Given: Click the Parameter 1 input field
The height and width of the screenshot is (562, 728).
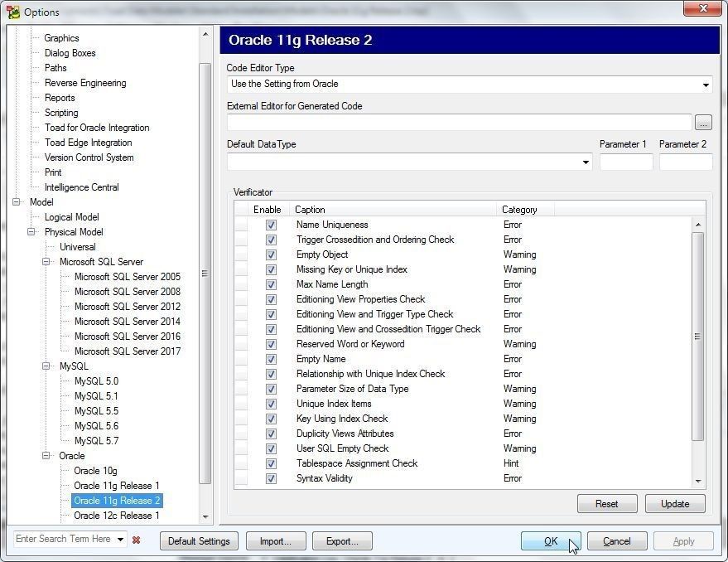Looking at the screenshot, I should [626, 162].
